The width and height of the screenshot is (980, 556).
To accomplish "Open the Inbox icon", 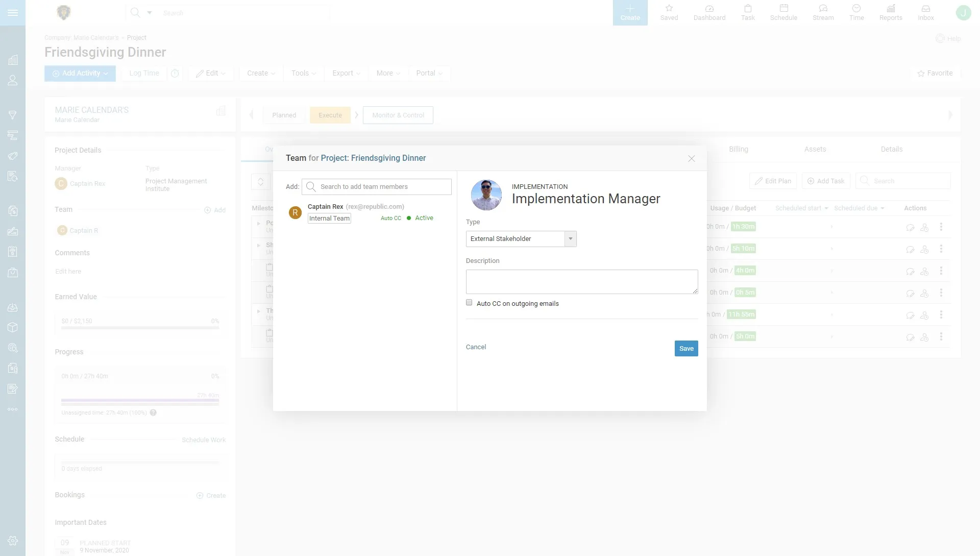I will coord(925,12).
